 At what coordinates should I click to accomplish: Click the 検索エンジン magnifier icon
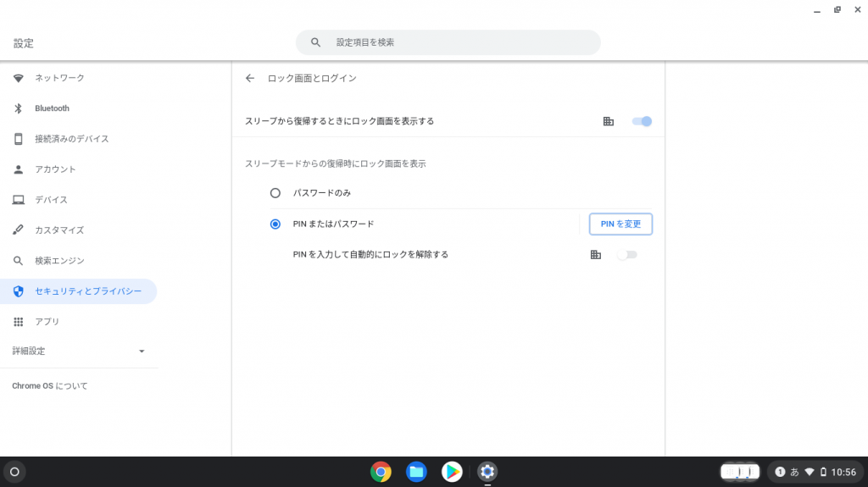[19, 261]
